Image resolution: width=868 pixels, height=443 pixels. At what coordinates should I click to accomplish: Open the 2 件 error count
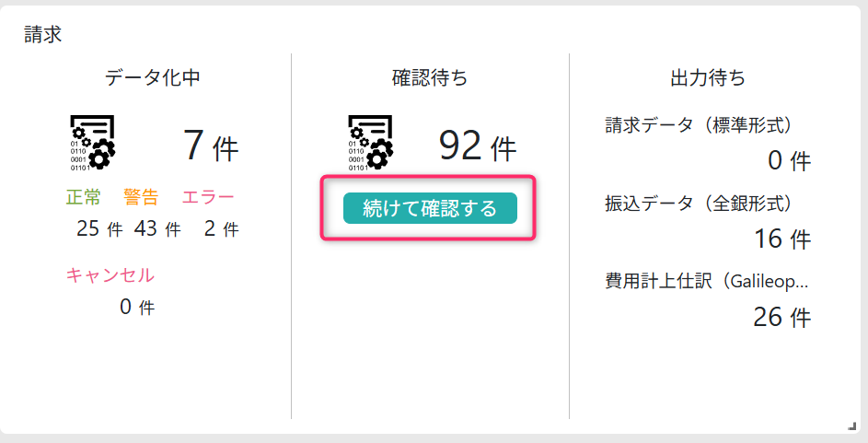(221, 229)
